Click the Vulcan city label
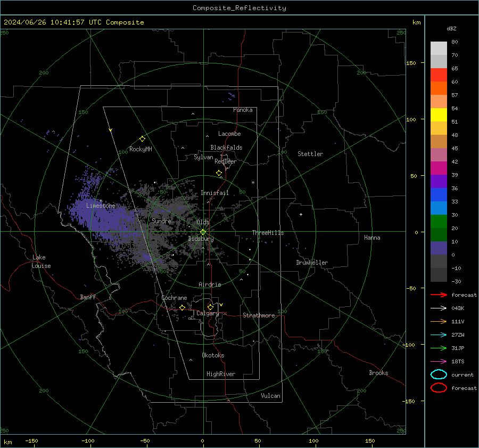The height and width of the screenshot is (448, 479). [270, 396]
